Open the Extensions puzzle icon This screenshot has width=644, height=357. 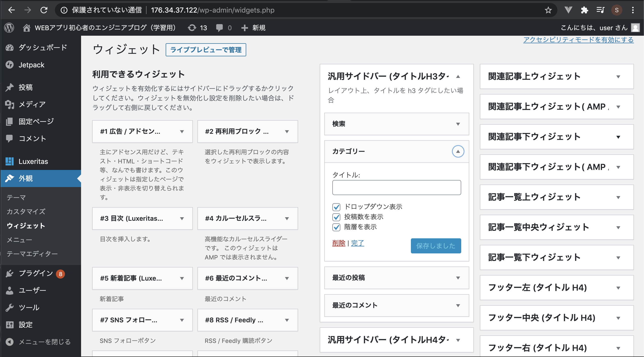(584, 10)
